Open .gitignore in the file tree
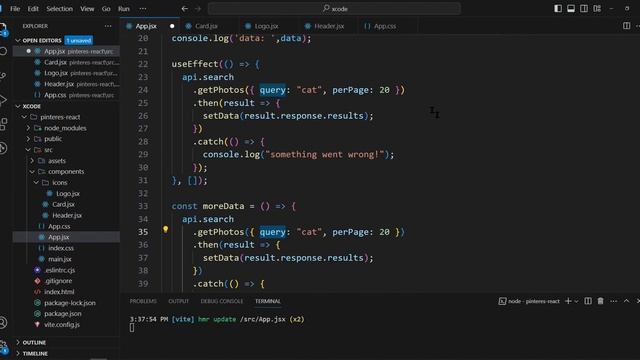This screenshot has width=640, height=360. click(58, 281)
